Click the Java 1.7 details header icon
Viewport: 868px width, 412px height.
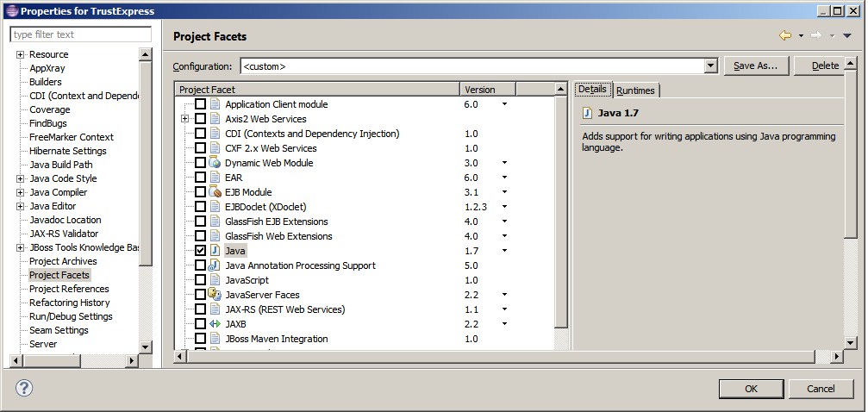[587, 113]
